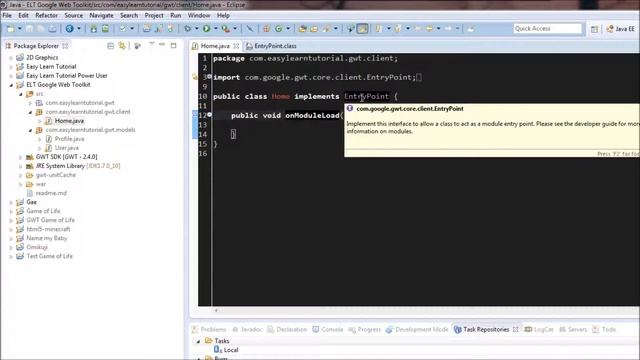Click the Forward navigation arrow in toolbar
The image size is (640, 360).
point(448,29)
